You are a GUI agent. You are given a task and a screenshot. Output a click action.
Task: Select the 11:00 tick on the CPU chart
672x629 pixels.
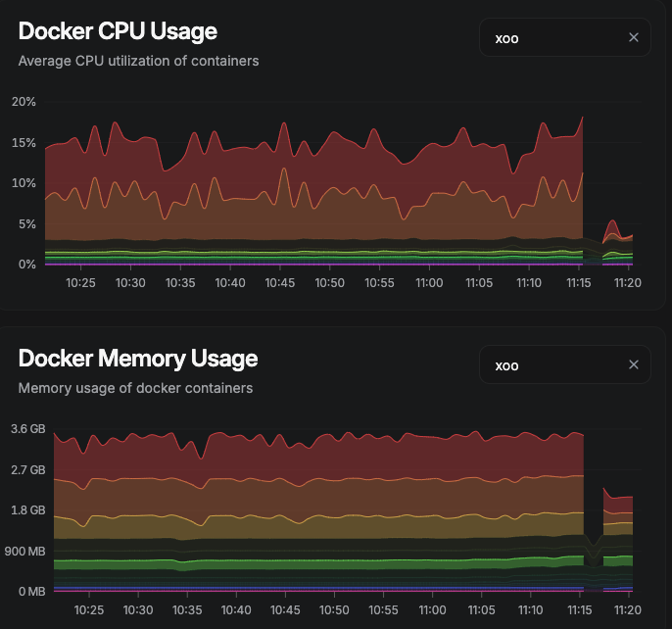(x=428, y=283)
